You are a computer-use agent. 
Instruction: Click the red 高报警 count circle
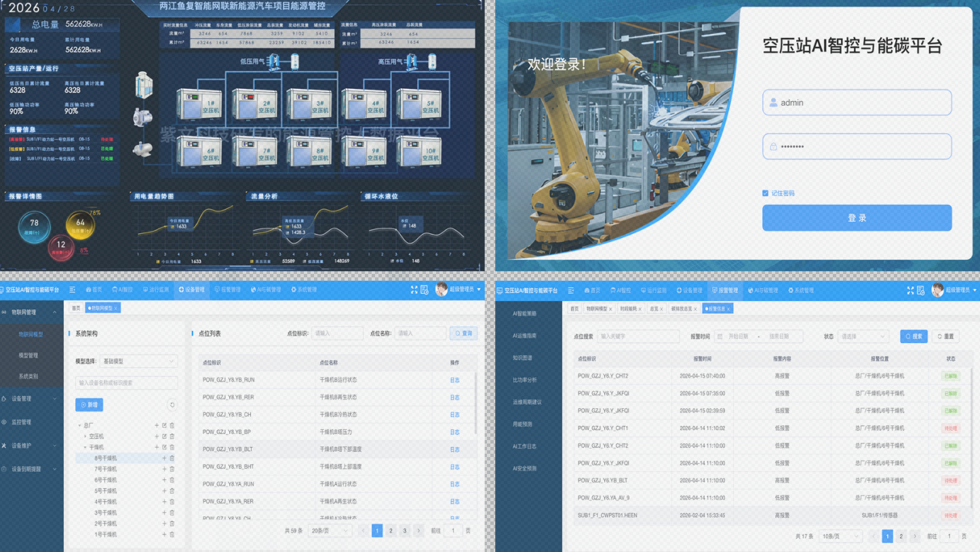[x=61, y=246]
